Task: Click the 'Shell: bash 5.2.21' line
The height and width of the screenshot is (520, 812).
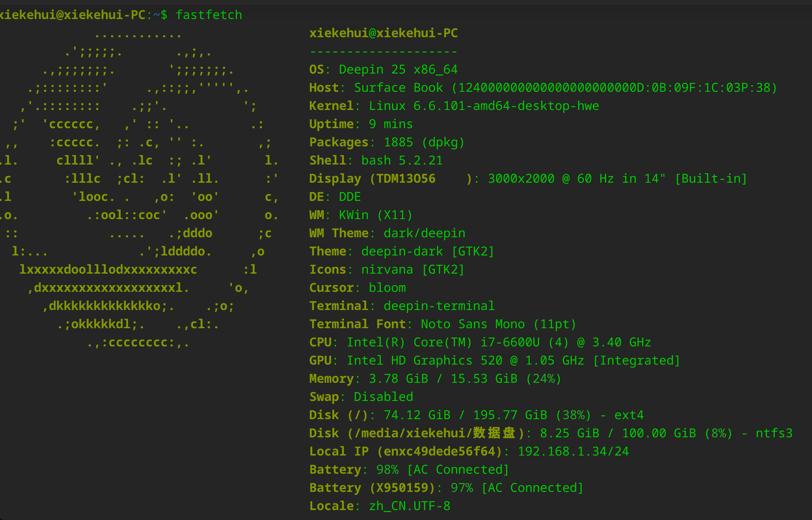Action: click(x=376, y=160)
